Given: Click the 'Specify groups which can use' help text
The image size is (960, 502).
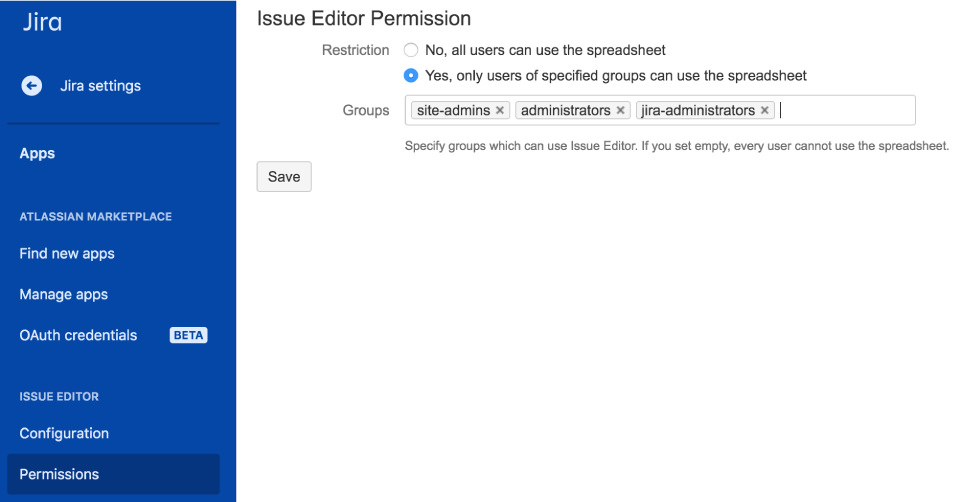Looking at the screenshot, I should (677, 146).
